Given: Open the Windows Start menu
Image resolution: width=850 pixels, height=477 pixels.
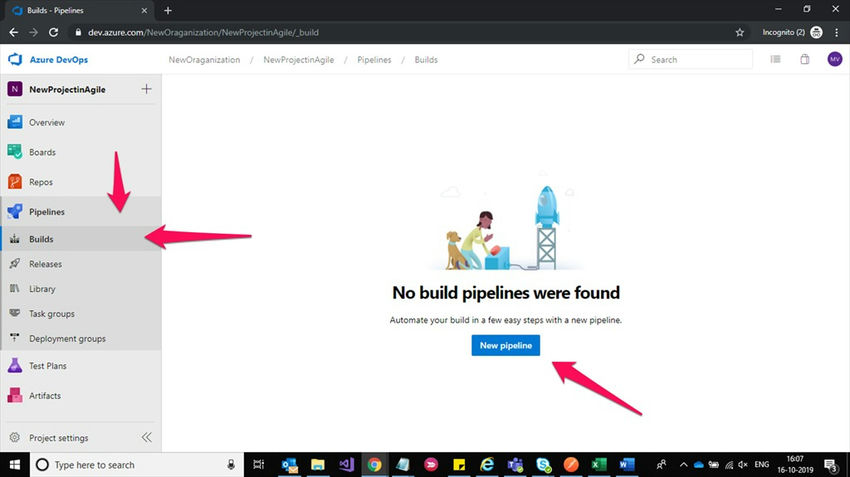Looking at the screenshot, I should pos(15,465).
